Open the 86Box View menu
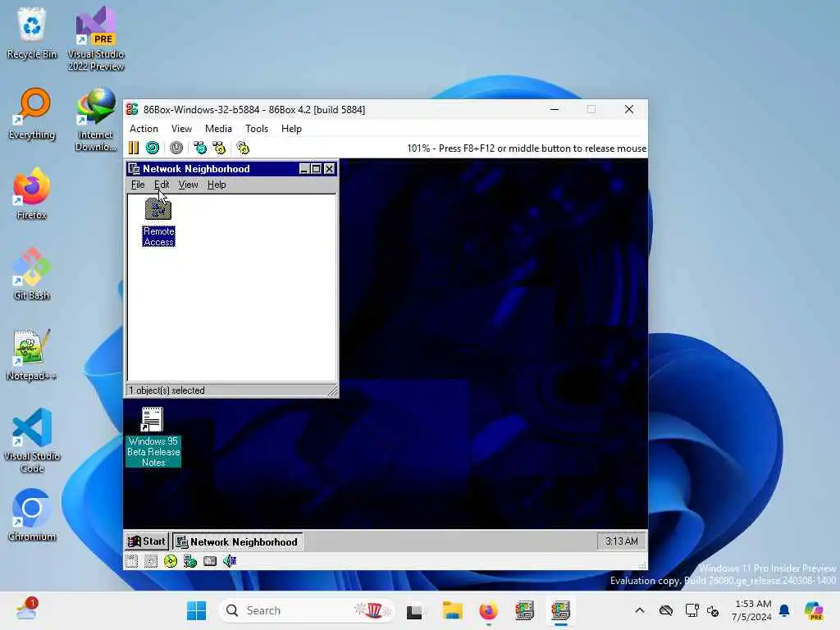This screenshot has width=840, height=630. (x=181, y=129)
